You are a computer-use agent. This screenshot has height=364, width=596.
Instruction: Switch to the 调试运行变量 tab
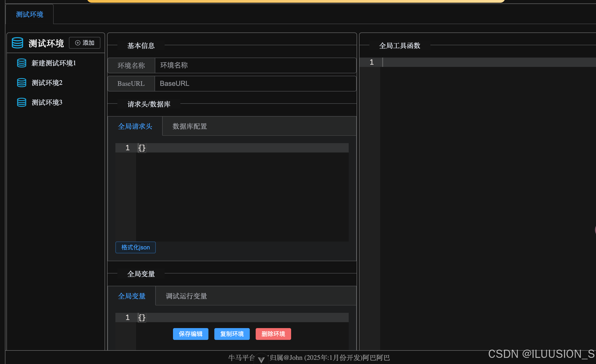click(x=186, y=296)
